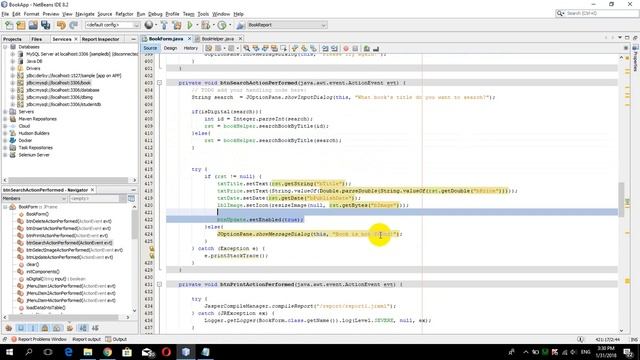Open the Report output window
The width and height of the screenshot is (640, 360).
[x=86, y=339]
